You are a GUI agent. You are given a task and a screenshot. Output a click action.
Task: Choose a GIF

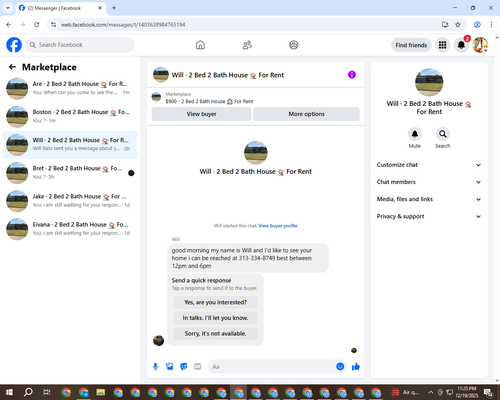click(198, 367)
